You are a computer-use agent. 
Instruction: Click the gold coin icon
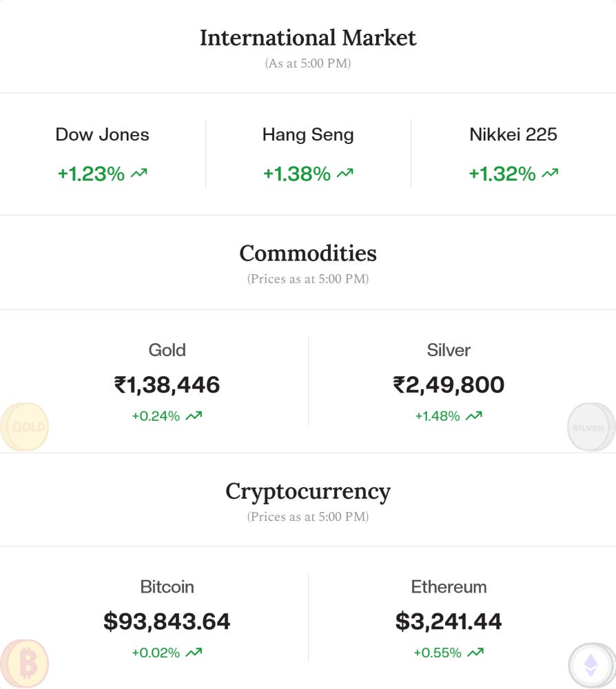point(25,427)
